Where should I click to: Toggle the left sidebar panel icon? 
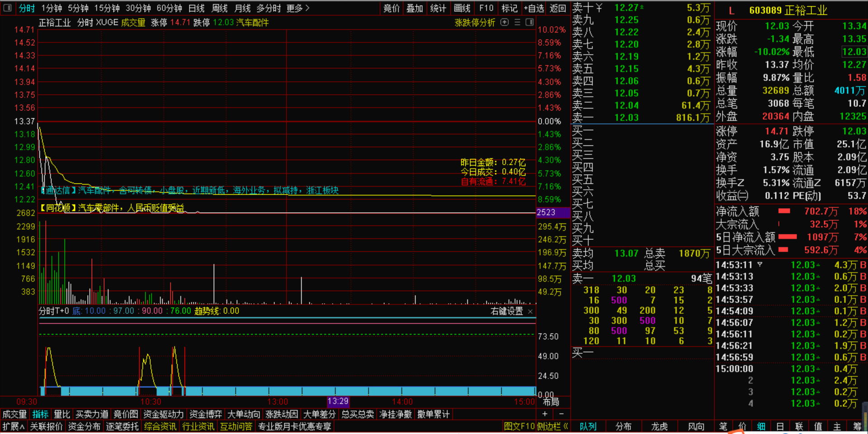(x=8, y=8)
